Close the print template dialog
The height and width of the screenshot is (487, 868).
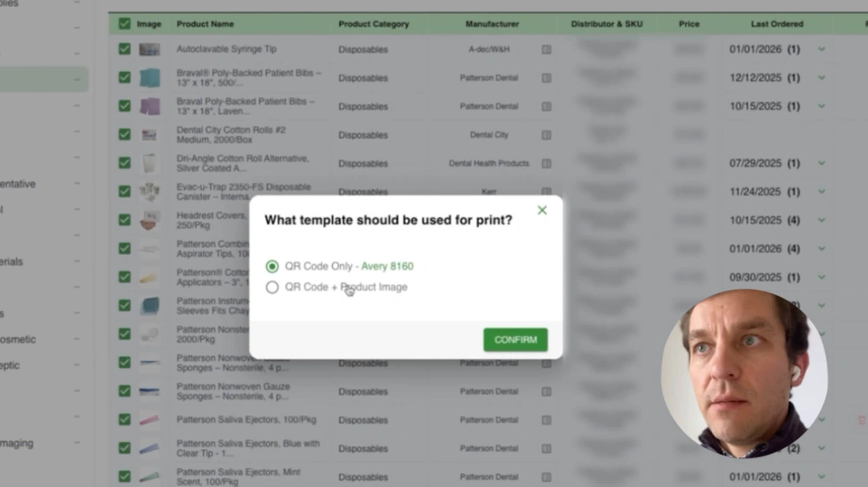pos(542,210)
